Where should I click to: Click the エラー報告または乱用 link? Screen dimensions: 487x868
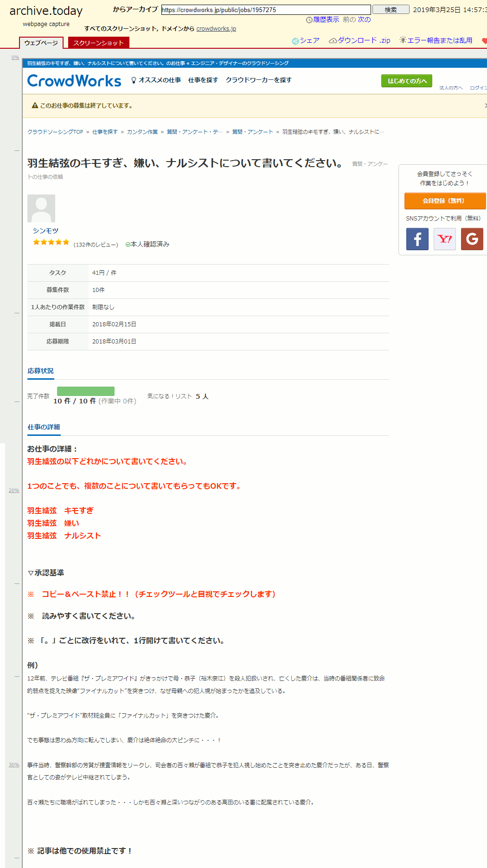(x=440, y=40)
